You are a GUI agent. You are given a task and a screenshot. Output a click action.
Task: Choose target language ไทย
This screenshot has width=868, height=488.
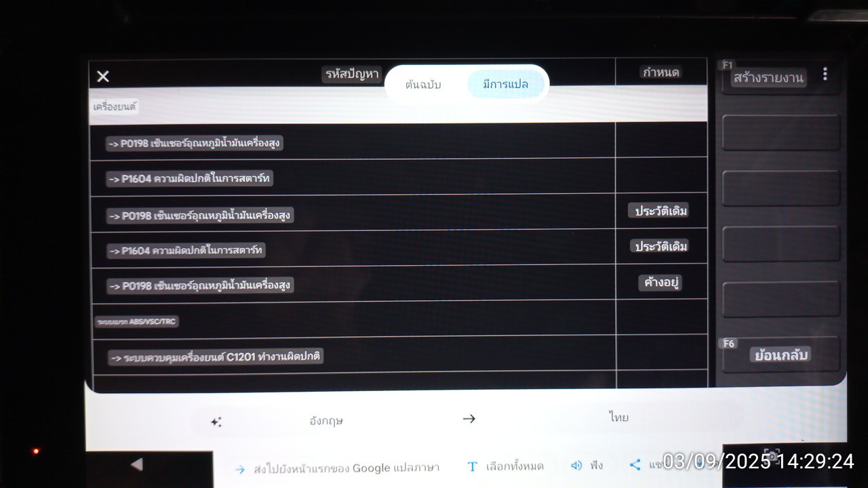(618, 417)
